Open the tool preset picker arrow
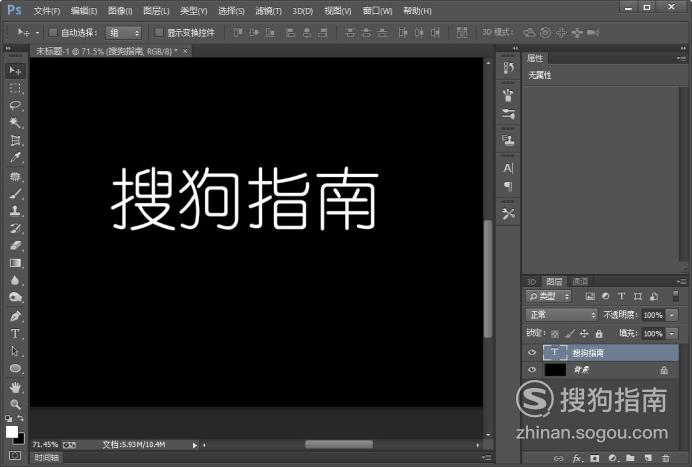692x467 pixels. tap(38, 33)
